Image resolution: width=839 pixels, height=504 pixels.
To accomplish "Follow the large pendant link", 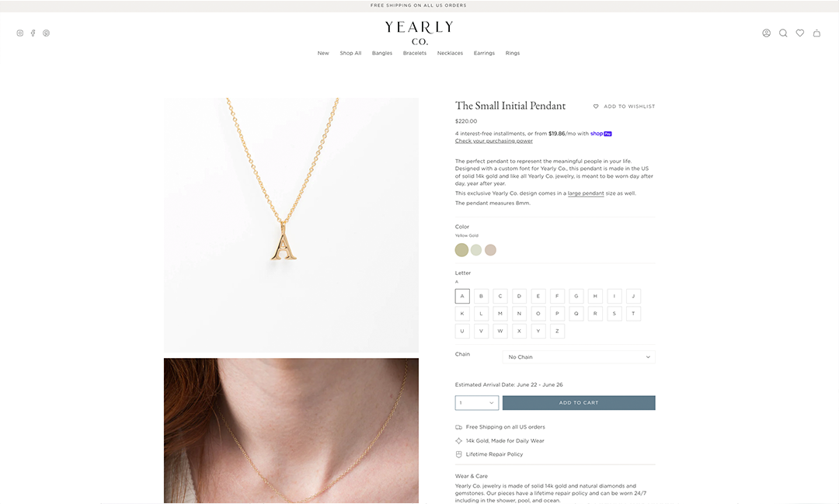I will pyautogui.click(x=586, y=193).
